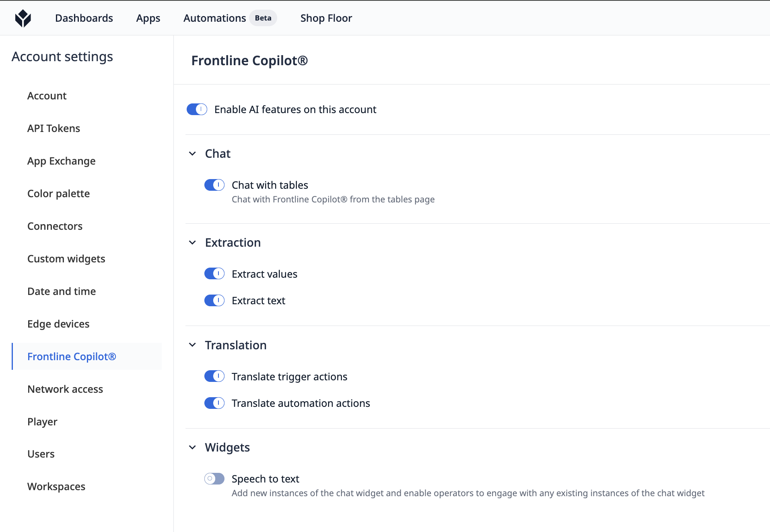Image resolution: width=770 pixels, height=532 pixels.
Task: Turn off the Extract values switch
Action: click(214, 274)
